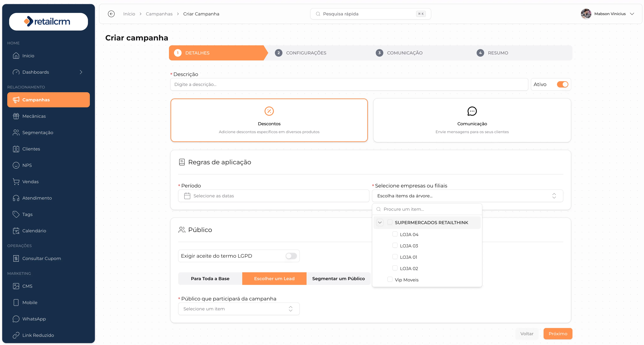Open Campanhas breadcrumb link
The width and height of the screenshot is (644, 345).
pos(159,14)
